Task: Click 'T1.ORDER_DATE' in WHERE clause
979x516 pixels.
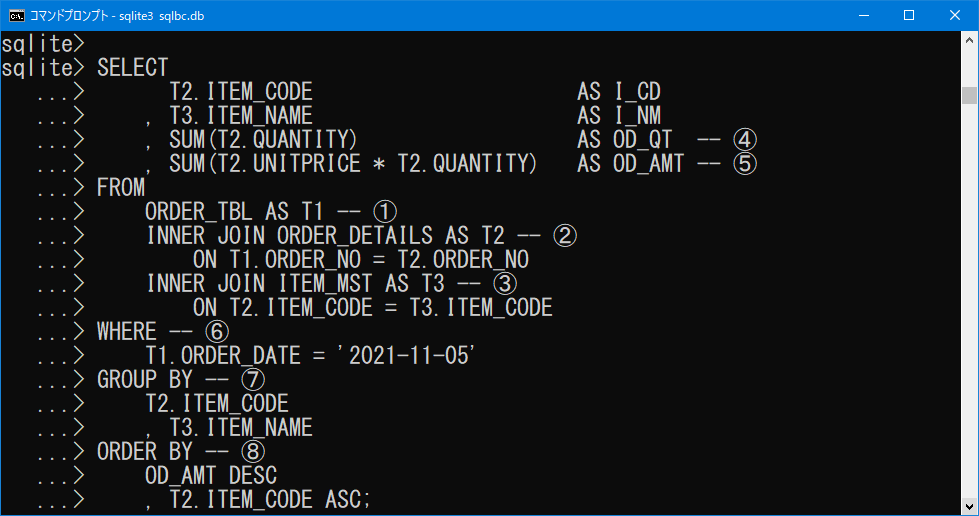Action: point(223,355)
